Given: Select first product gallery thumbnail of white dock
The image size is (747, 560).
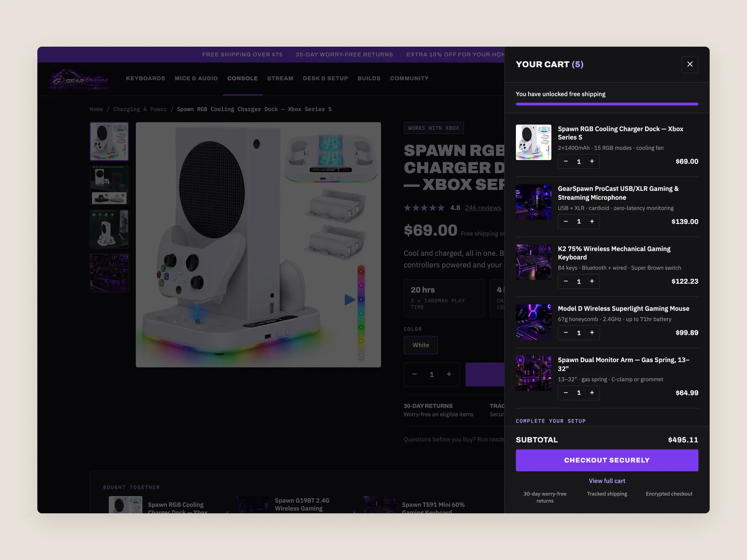Looking at the screenshot, I should click(109, 141).
